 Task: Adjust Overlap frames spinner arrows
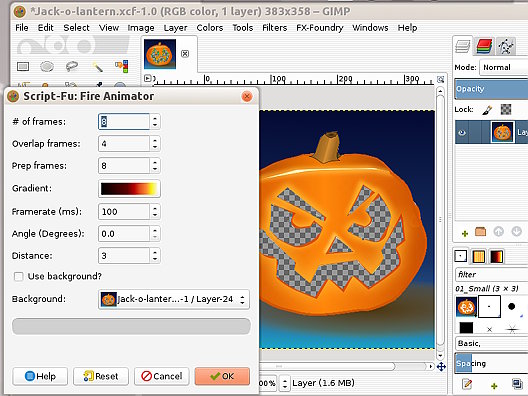click(155, 144)
